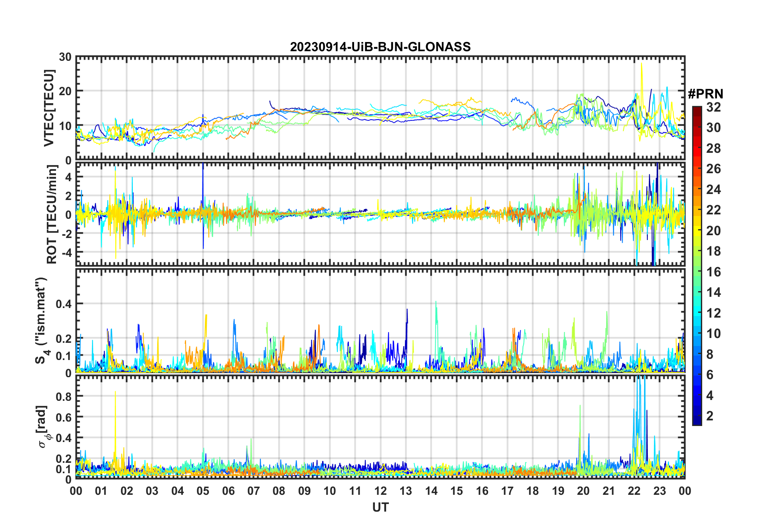Select the VTEC[TECU] y-axis label
Screen dimensions: 761x532
click(x=49, y=108)
